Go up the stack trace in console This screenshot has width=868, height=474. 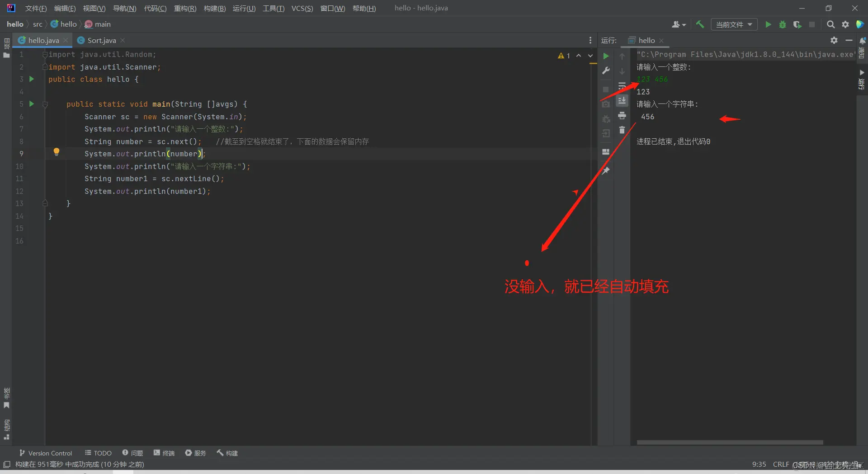click(622, 56)
